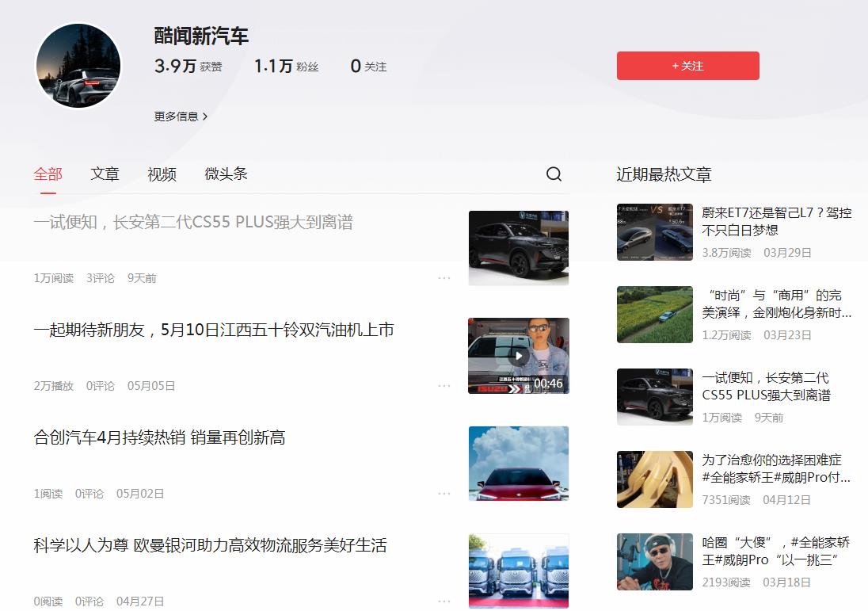Click the 04月27日 date of 欧曼银河 article
The height and width of the screenshot is (611, 868).
point(140,601)
